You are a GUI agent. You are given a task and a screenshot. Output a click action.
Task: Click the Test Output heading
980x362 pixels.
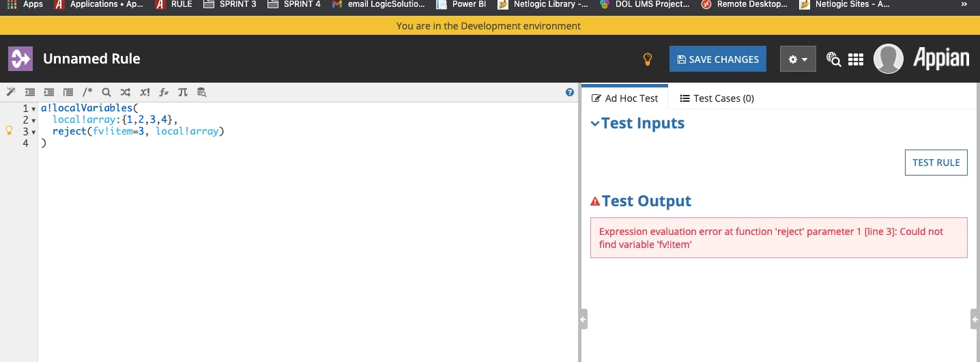646,201
